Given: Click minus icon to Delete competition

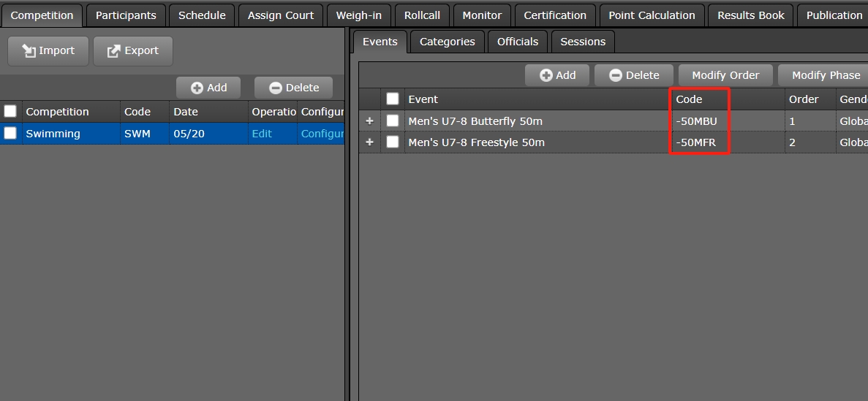Looking at the screenshot, I should pyautogui.click(x=276, y=88).
